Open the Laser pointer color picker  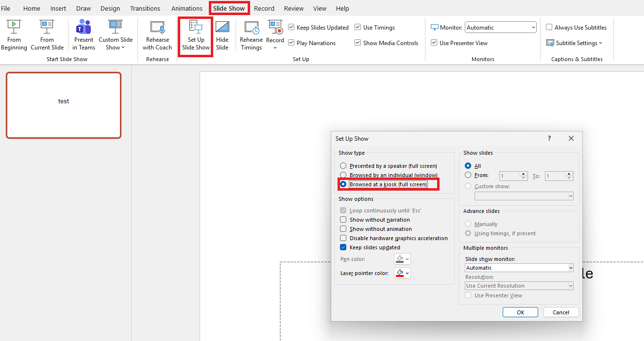(402, 273)
